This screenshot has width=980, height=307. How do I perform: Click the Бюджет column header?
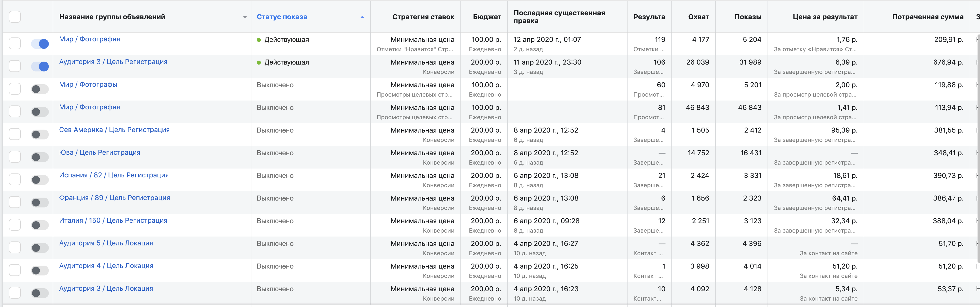pos(487,17)
